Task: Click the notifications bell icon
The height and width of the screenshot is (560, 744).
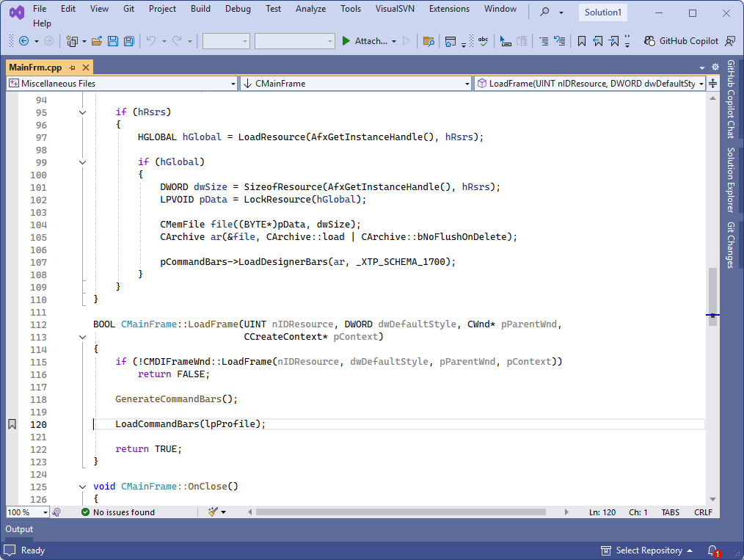Action: pyautogui.click(x=712, y=550)
